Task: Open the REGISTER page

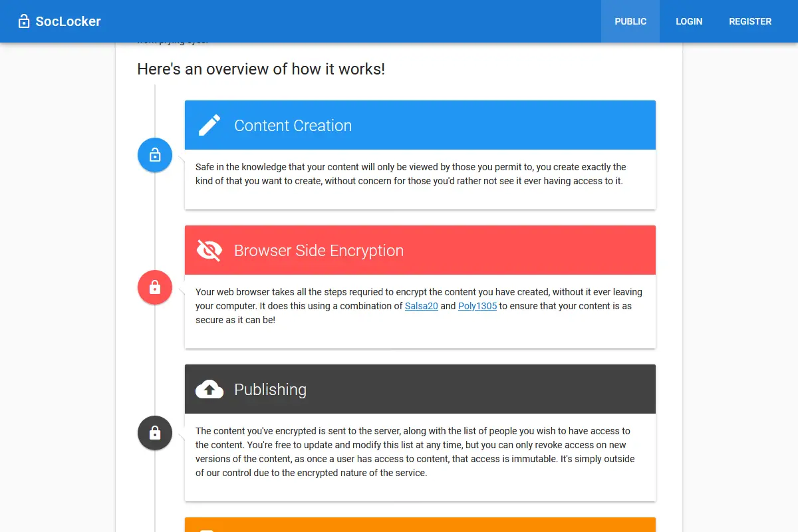Action: pos(750,21)
